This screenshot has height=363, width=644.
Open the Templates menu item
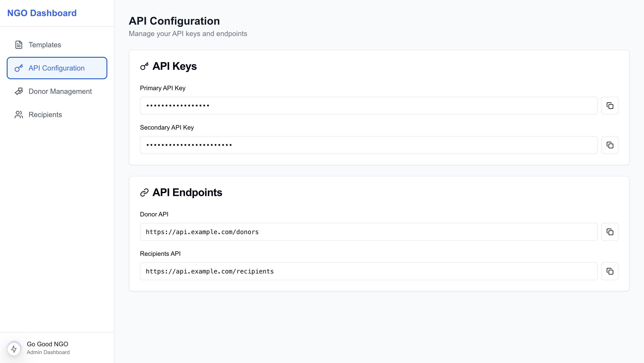45,45
